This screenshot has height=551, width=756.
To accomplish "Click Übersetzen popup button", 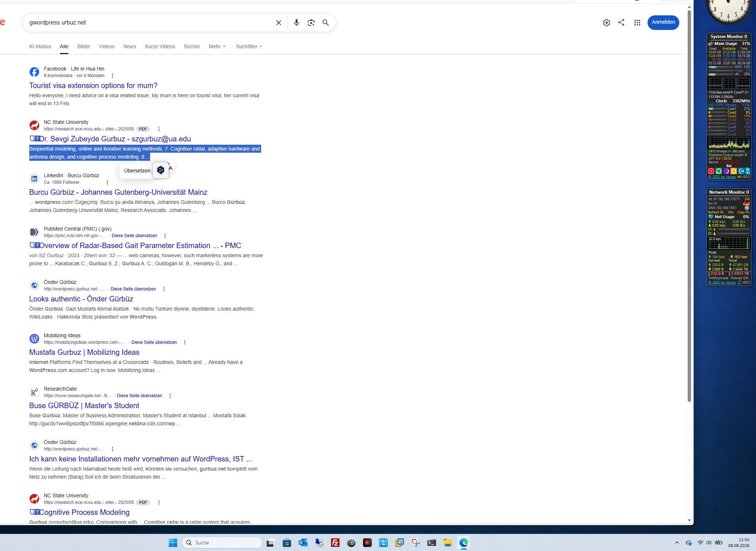I will [137, 171].
